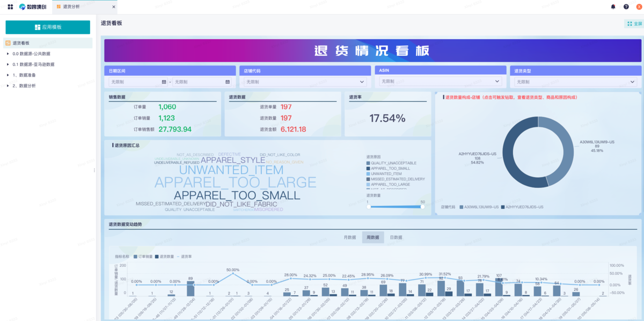Click the 订单销售额 27,793.94 value
The height and width of the screenshot is (321, 644).
[175, 129]
